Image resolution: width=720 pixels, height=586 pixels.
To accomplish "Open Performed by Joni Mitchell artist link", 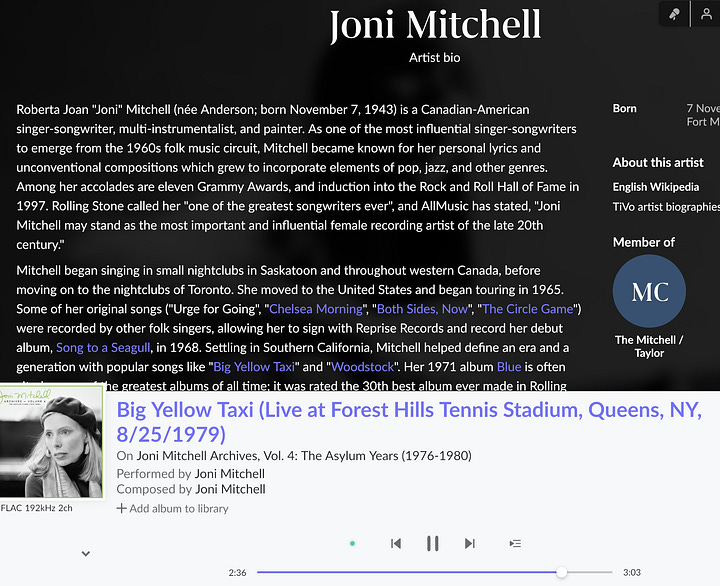I will tap(230, 473).
